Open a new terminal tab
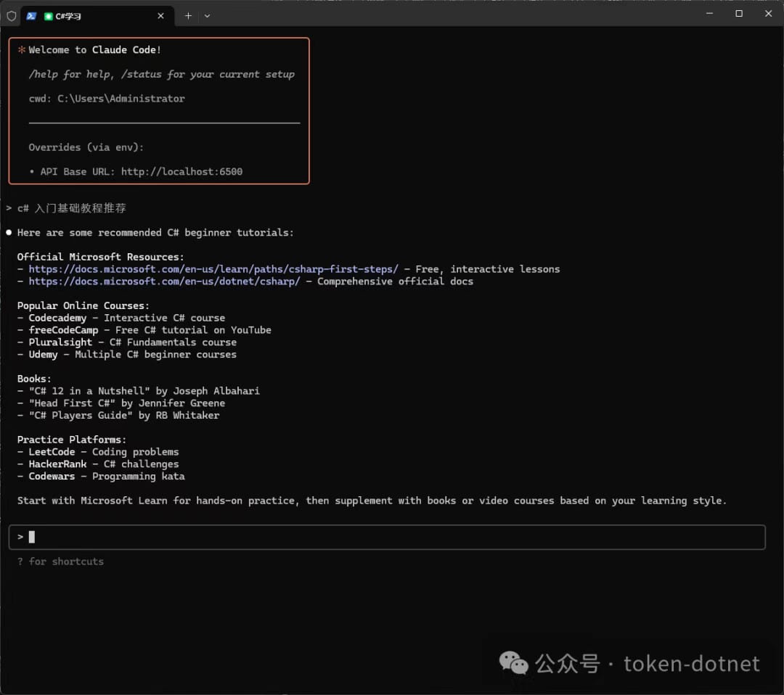This screenshot has height=695, width=784. [188, 16]
